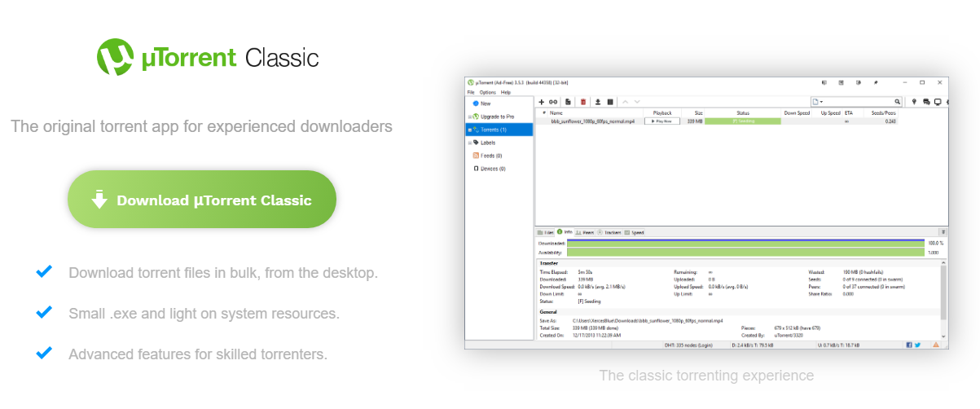Click inside the search input field
This screenshot has height=409, width=980.
pyautogui.click(x=859, y=102)
